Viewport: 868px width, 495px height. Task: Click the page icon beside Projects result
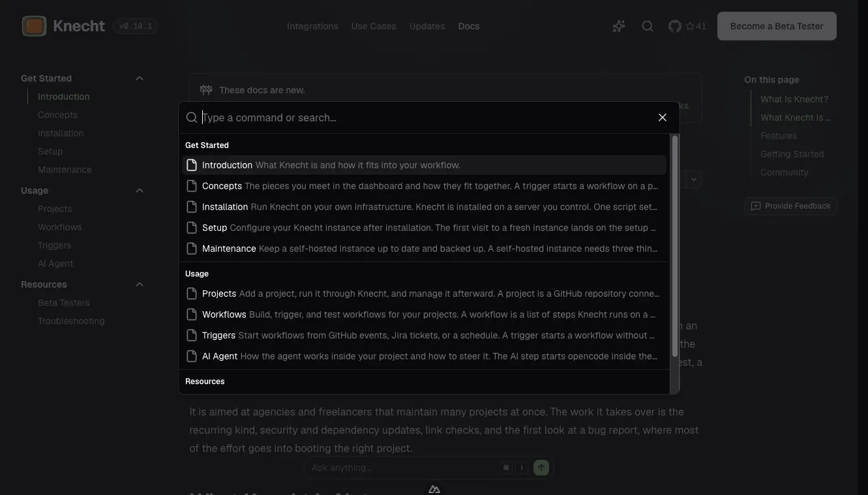tap(192, 293)
